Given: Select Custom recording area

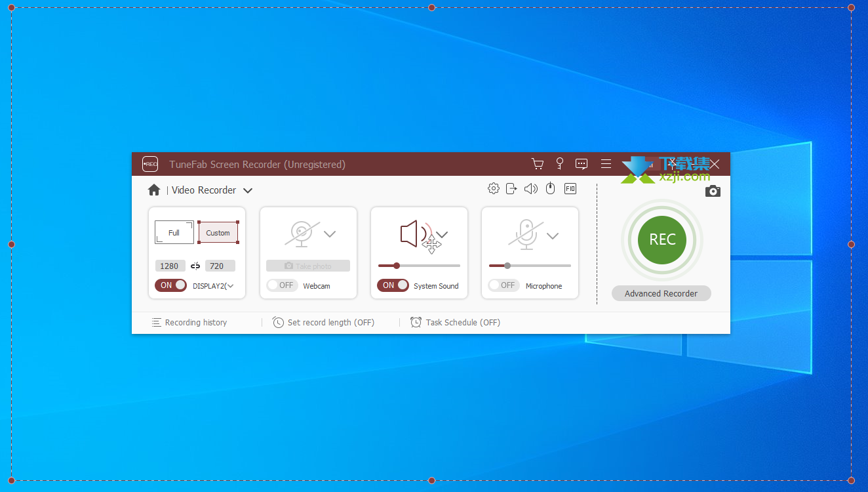Looking at the screenshot, I should [x=218, y=233].
